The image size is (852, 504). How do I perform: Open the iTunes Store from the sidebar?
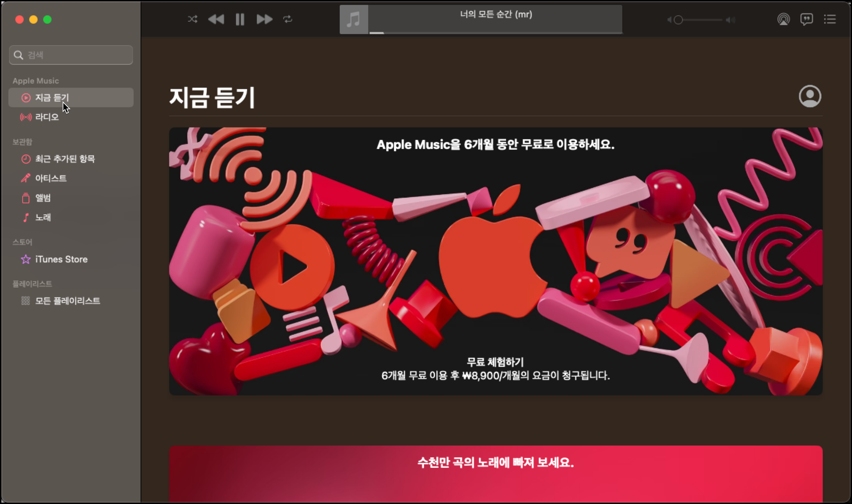61,259
